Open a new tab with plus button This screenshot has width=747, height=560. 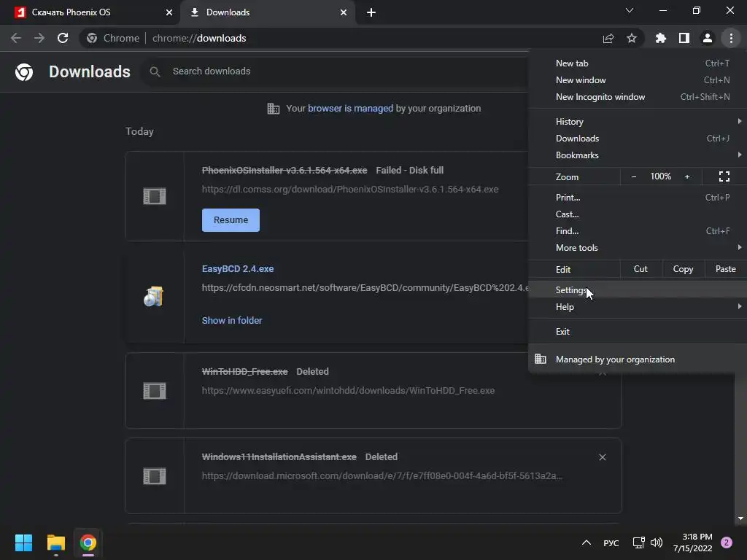pyautogui.click(x=371, y=12)
